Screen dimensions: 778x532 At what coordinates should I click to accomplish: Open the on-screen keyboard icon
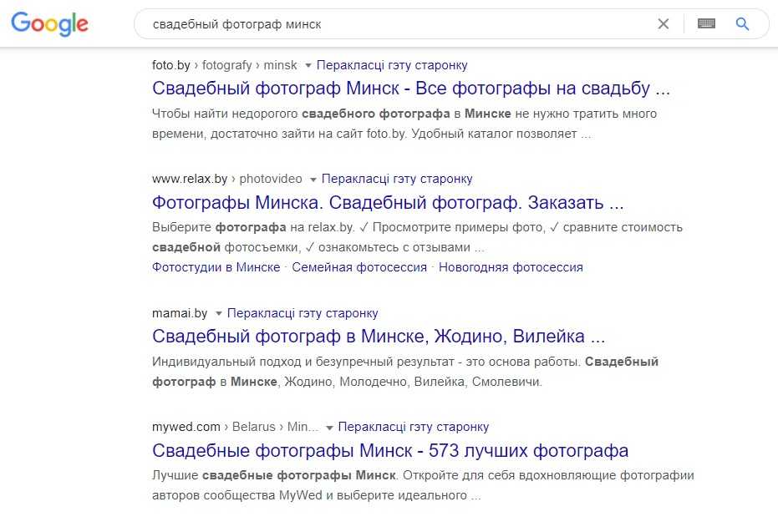(x=706, y=24)
